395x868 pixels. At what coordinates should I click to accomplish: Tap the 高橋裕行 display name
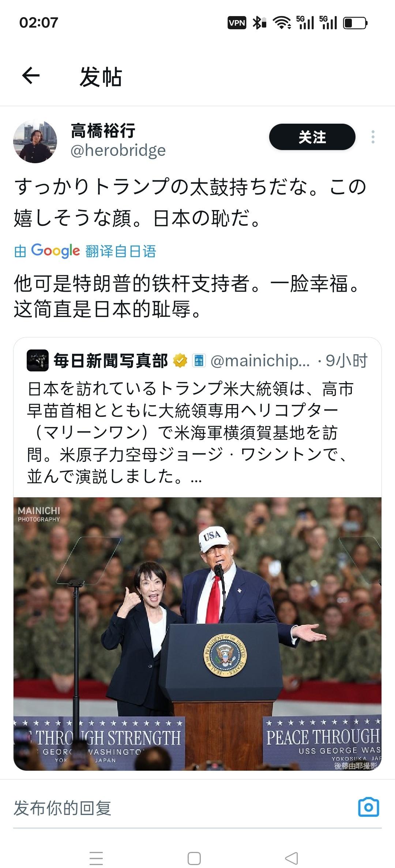coord(103,131)
